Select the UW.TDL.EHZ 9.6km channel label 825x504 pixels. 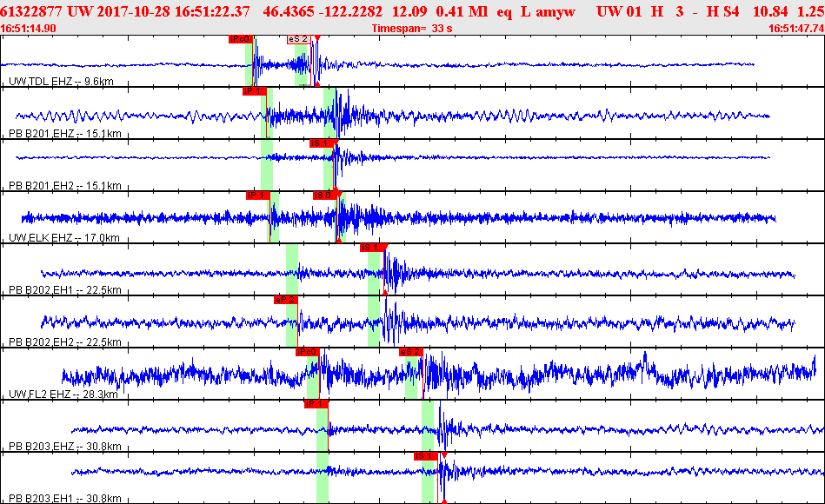click(x=61, y=82)
